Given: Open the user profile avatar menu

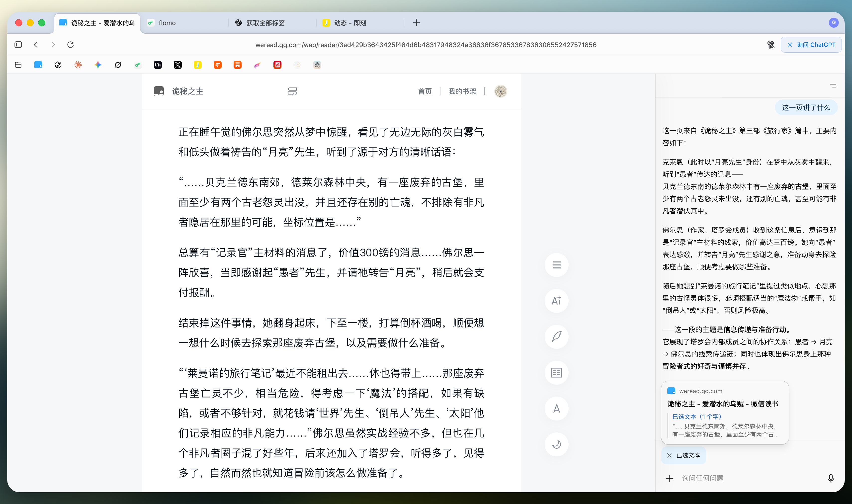Looking at the screenshot, I should click(500, 91).
